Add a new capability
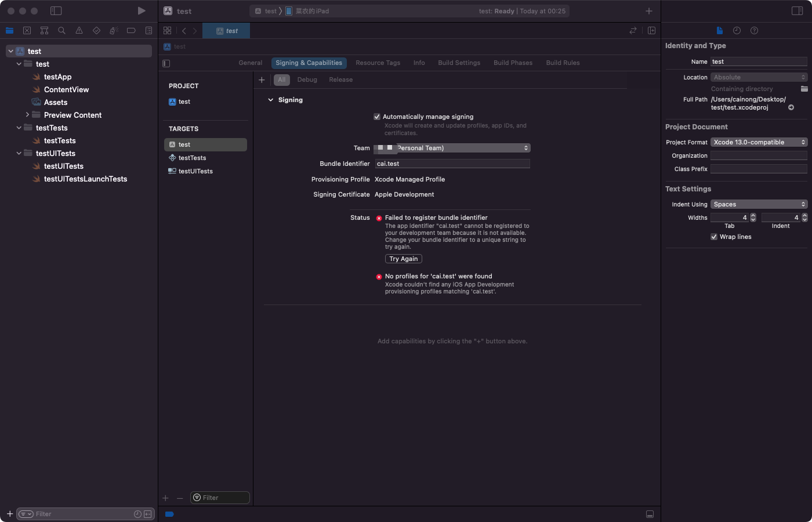Viewport: 812px width, 522px height. tap(262, 80)
